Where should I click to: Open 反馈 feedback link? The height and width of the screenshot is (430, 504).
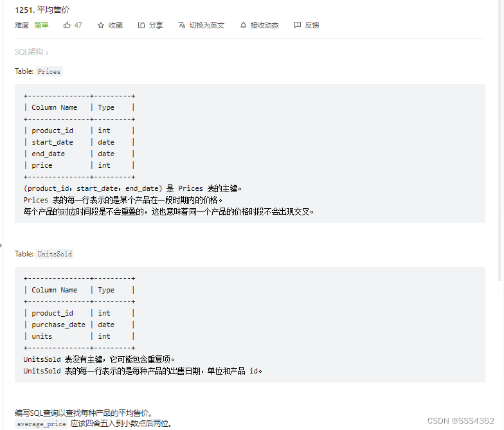coord(312,25)
